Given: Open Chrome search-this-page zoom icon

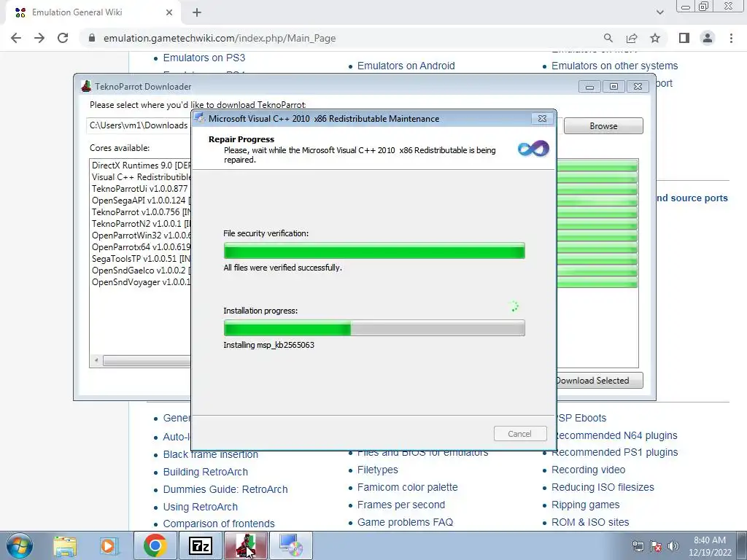Looking at the screenshot, I should tap(608, 38).
